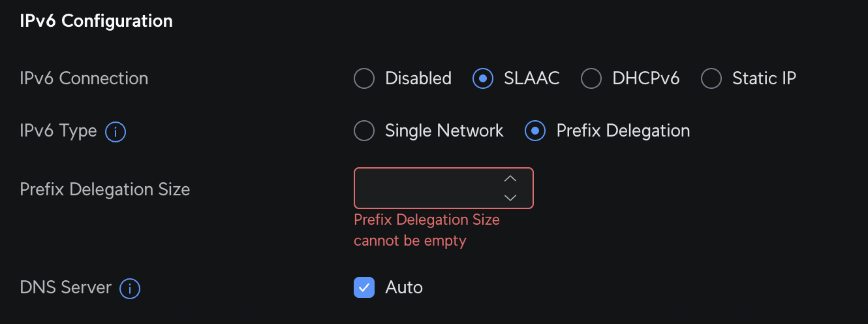Image resolution: width=868 pixels, height=324 pixels.
Task: Choose the Static IP radio option
Action: (711, 78)
